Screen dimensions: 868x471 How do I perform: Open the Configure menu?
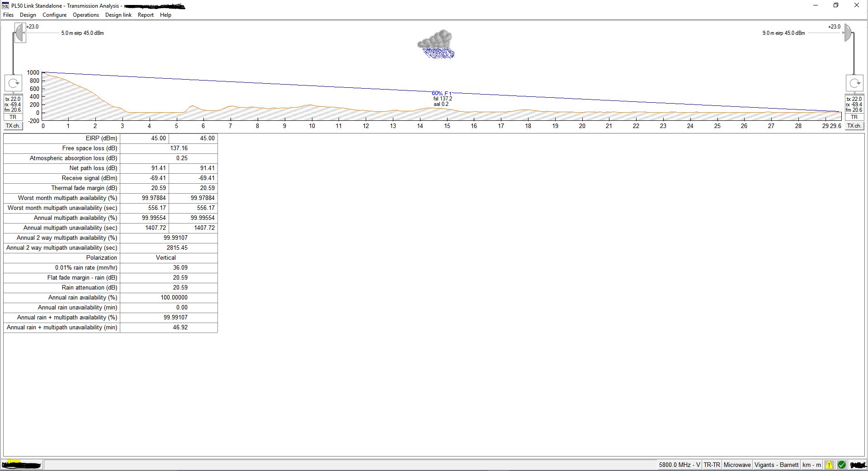pos(55,15)
